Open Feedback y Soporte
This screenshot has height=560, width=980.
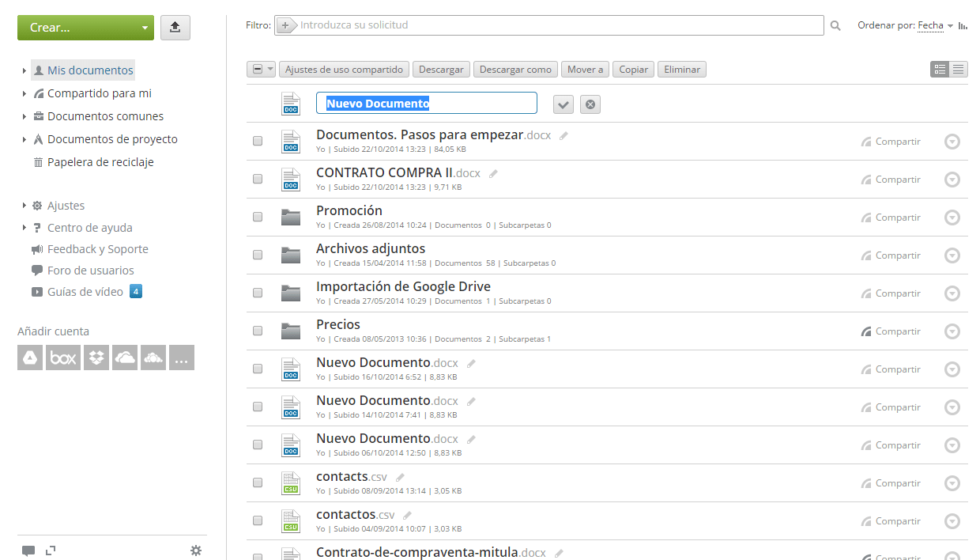coord(98,249)
